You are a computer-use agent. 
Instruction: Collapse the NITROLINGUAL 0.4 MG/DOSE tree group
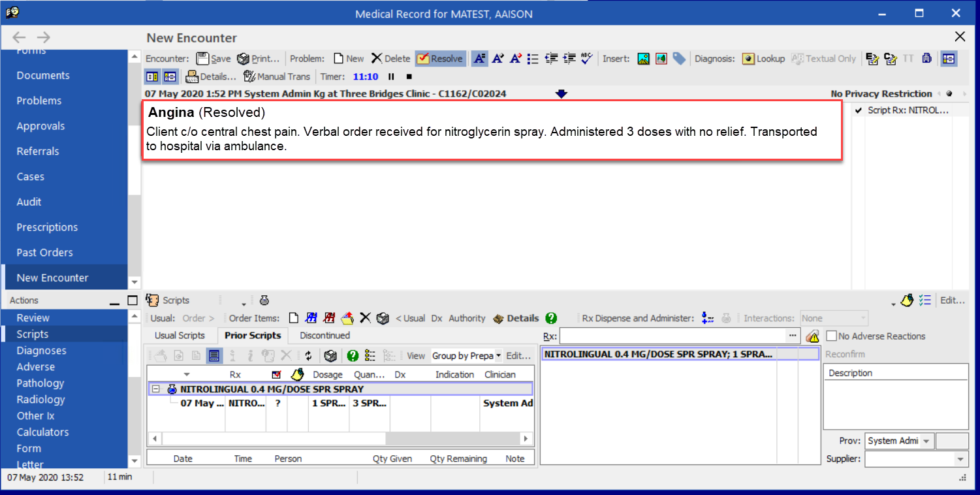coord(156,389)
